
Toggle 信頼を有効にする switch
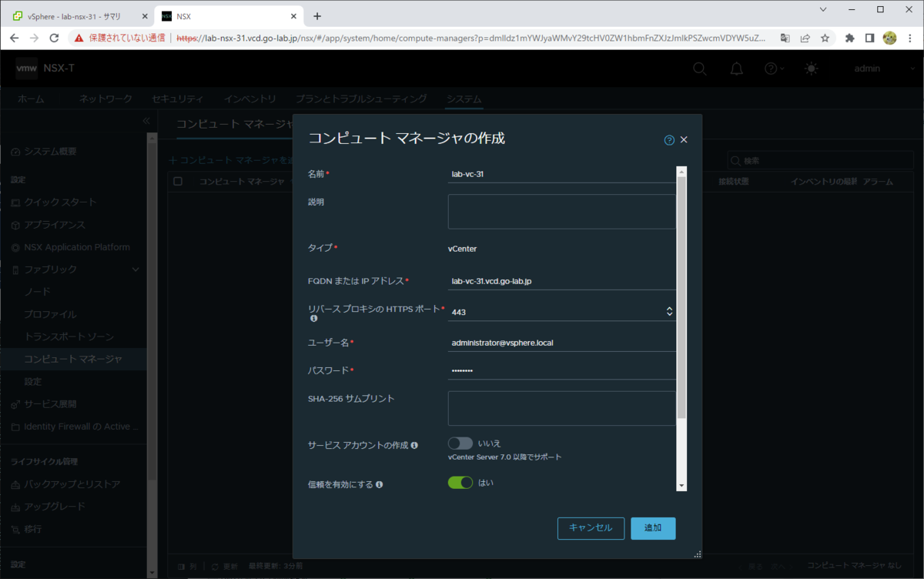tap(460, 483)
